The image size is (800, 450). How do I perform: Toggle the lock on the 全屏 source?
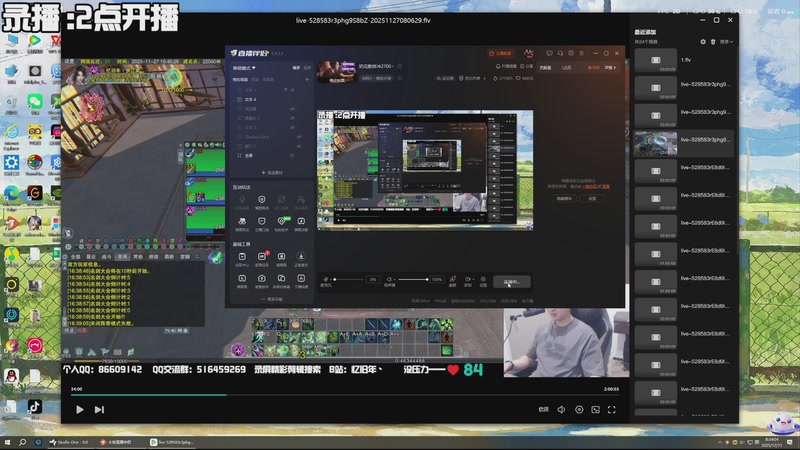pyautogui.click(x=292, y=155)
